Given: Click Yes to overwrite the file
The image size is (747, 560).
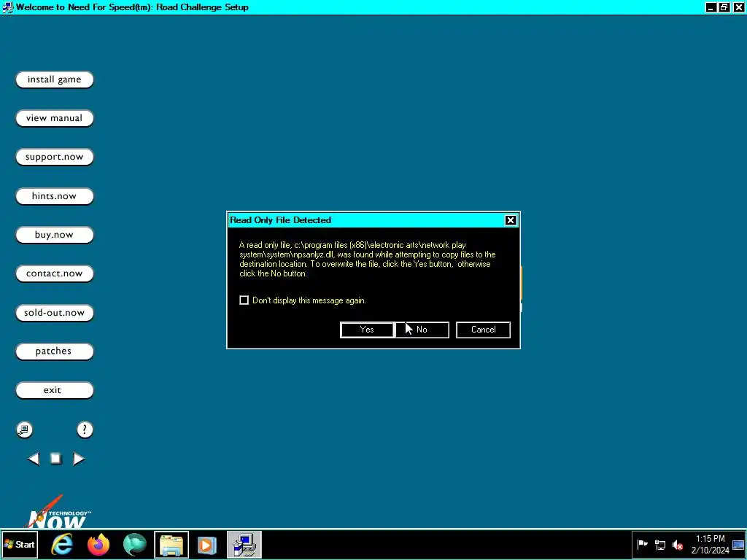Looking at the screenshot, I should tap(367, 330).
